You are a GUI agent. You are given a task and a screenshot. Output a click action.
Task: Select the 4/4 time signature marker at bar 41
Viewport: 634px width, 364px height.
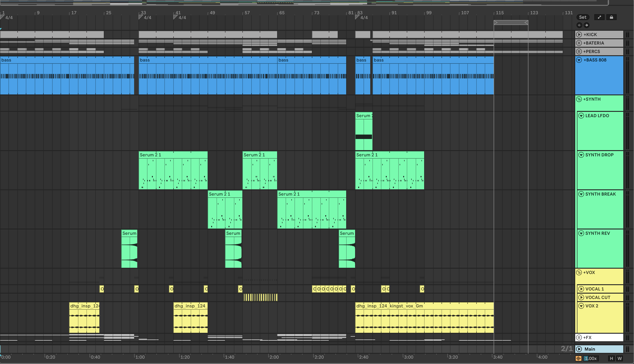coord(180,18)
